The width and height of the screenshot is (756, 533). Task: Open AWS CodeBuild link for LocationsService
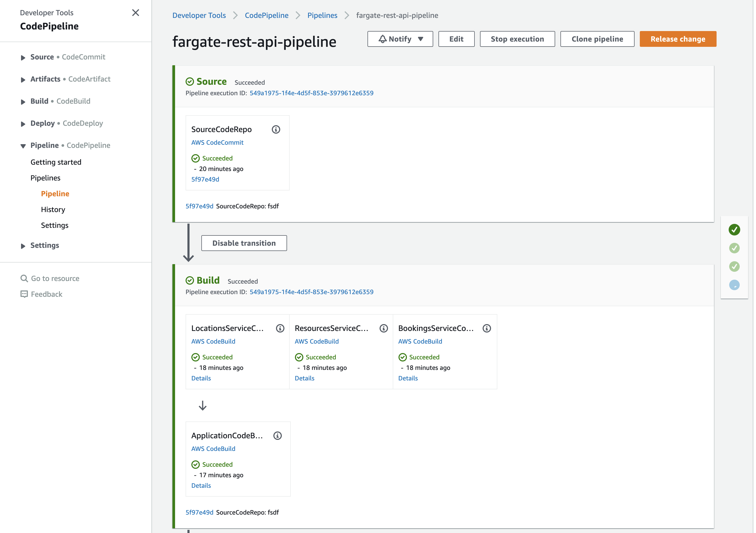[213, 341]
